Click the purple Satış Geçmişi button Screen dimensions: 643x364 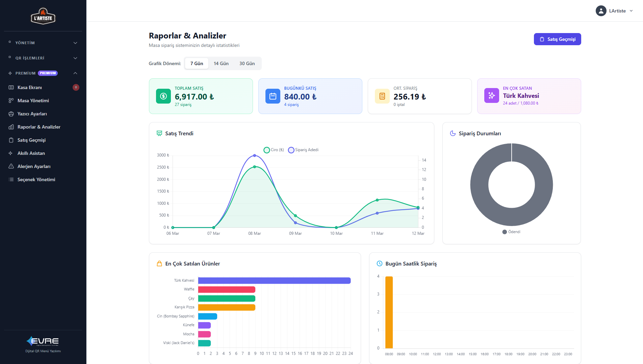click(557, 39)
